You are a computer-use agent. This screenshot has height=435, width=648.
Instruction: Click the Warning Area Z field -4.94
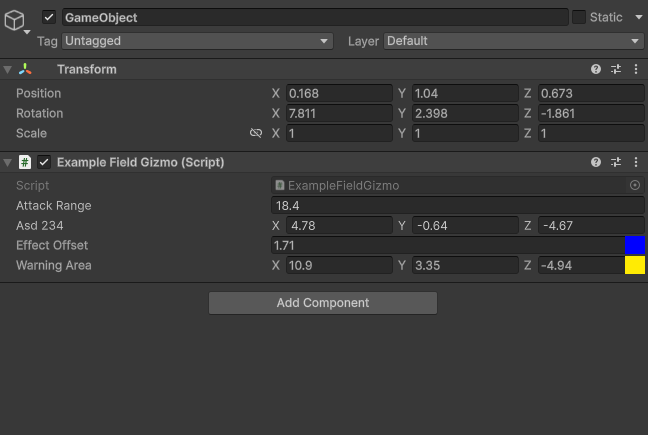(581, 265)
